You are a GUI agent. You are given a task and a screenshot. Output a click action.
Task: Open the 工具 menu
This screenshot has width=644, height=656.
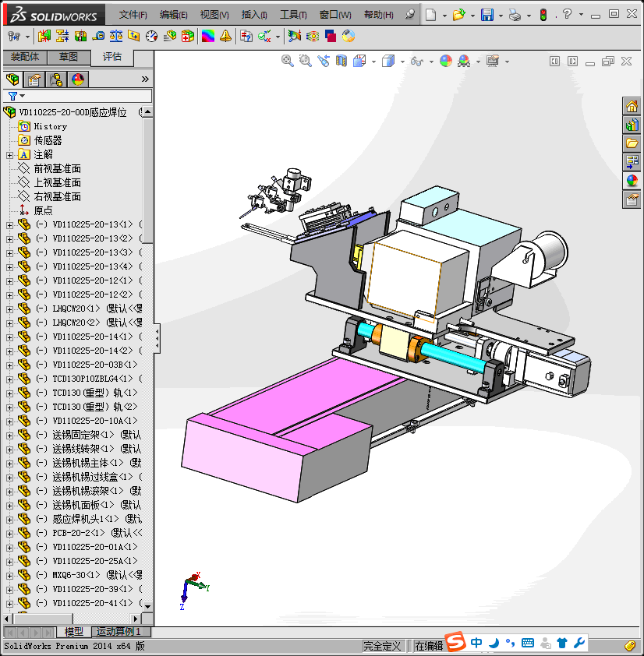293,15
